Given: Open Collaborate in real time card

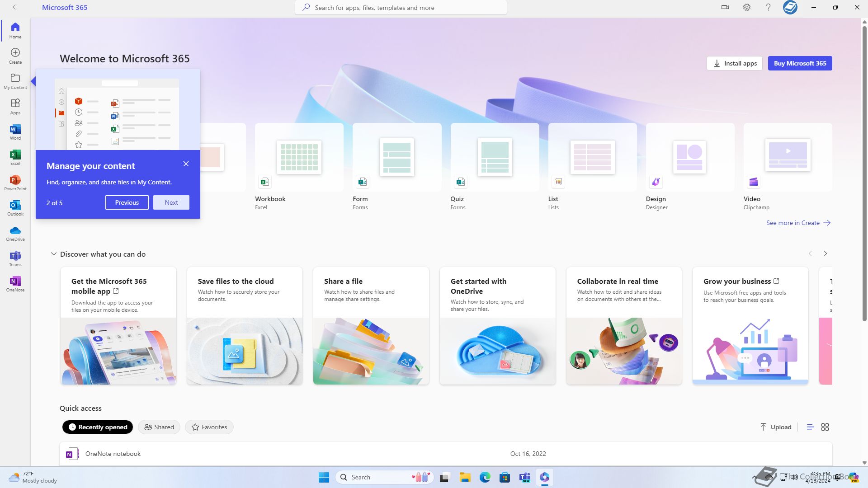Looking at the screenshot, I should point(624,326).
